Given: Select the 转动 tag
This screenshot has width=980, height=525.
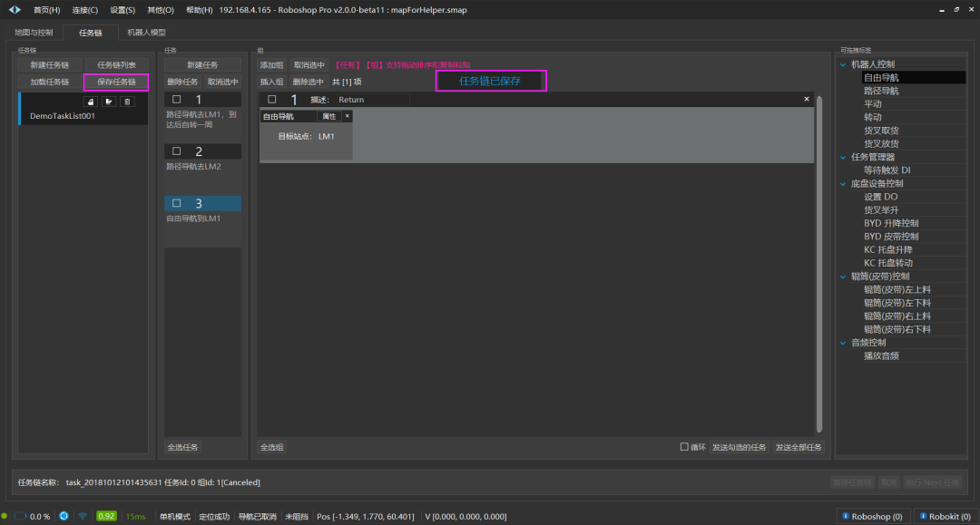Looking at the screenshot, I should pos(873,117).
